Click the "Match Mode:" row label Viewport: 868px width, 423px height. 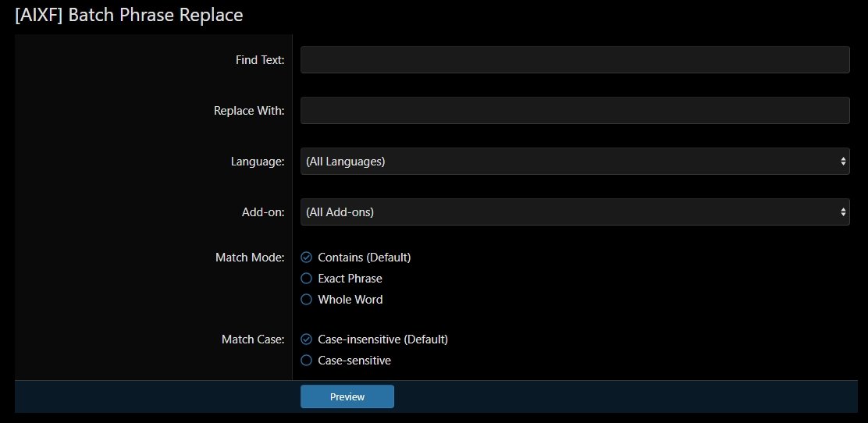250,258
